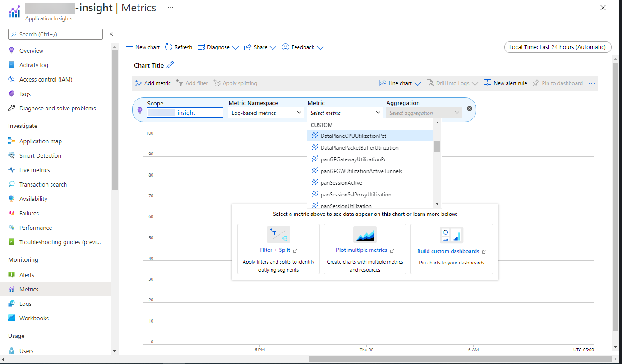Click the pencil icon beside Chart Title
622x364 pixels.
pos(170,65)
